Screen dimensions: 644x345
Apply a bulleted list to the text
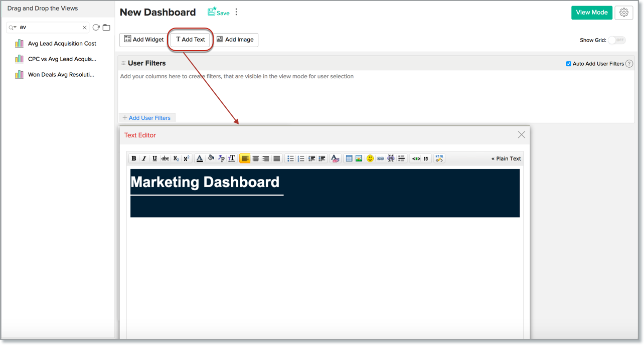(x=290, y=158)
